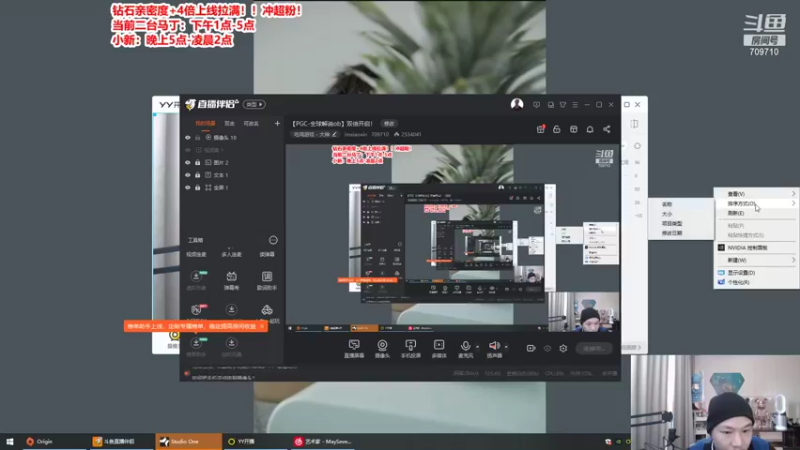Open the layout grid icon in header
The width and height of the screenshot is (800, 450).
[573, 129]
